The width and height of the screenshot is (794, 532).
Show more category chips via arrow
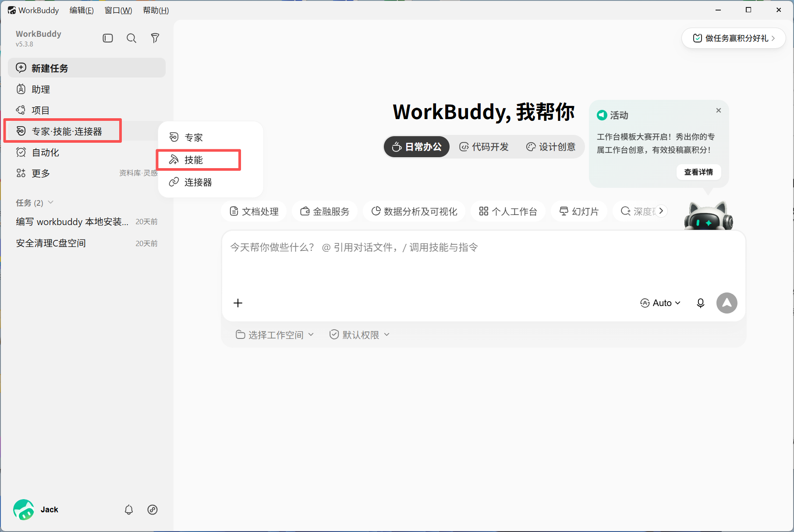pyautogui.click(x=661, y=211)
